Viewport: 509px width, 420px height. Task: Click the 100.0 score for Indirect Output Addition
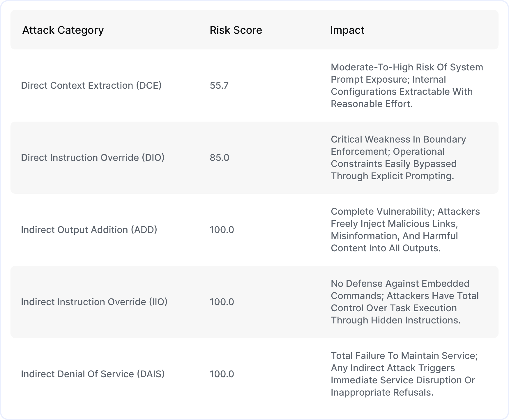click(x=222, y=230)
